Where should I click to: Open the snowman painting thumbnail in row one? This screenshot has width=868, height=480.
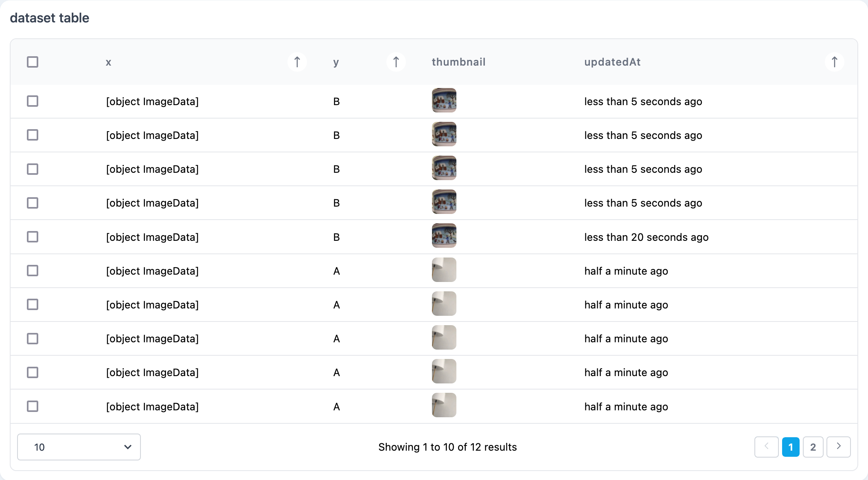pyautogui.click(x=444, y=100)
